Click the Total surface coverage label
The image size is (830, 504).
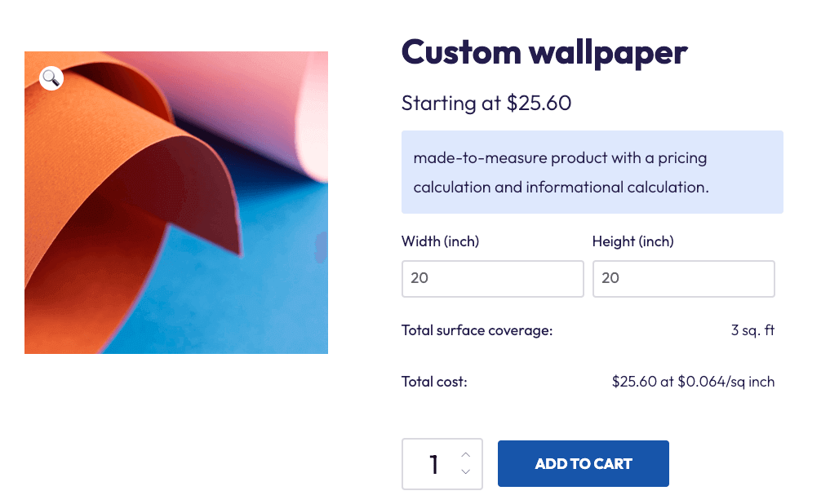coord(477,330)
